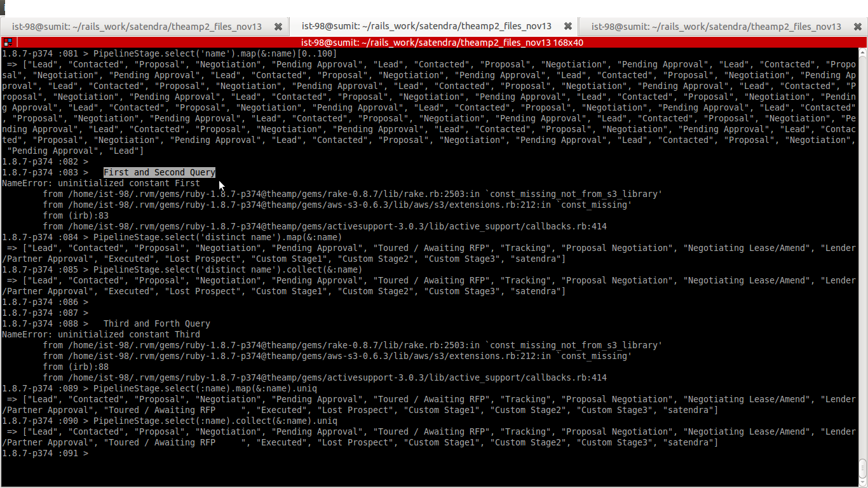Screen dimensions: 868x488
Task: Click the empty prompt at line :091
Action: (x=96, y=453)
